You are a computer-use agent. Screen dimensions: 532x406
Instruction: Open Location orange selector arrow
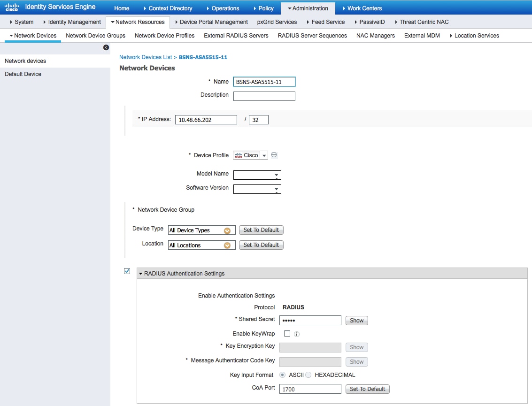point(227,245)
